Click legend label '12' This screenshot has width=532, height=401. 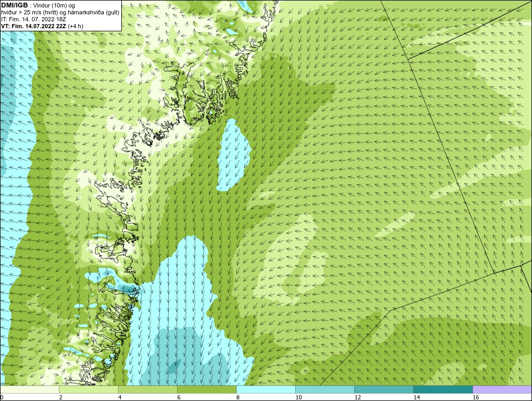(x=358, y=397)
